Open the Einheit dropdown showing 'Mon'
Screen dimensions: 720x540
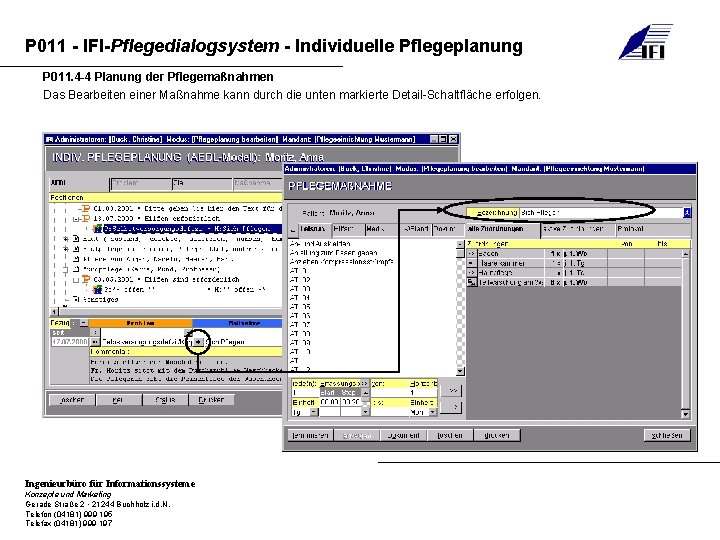pos(433,412)
